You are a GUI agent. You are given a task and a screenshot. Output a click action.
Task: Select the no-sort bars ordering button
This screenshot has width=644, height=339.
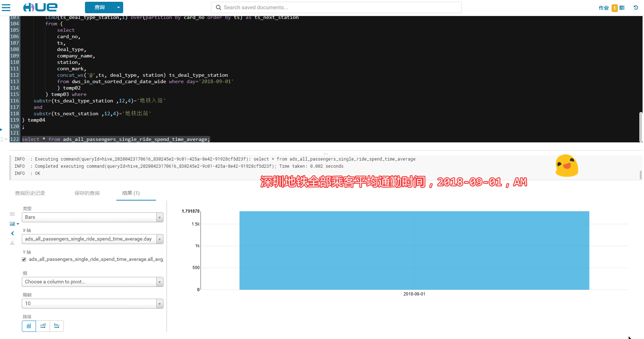[29, 326]
